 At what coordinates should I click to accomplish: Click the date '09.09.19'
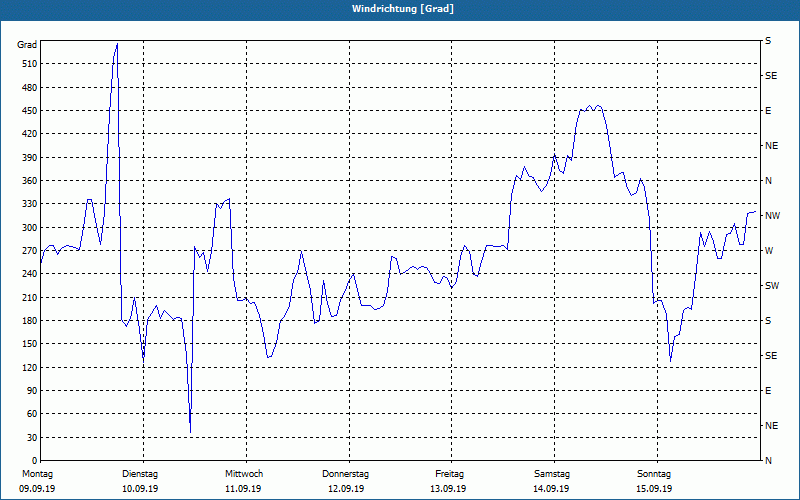37,489
